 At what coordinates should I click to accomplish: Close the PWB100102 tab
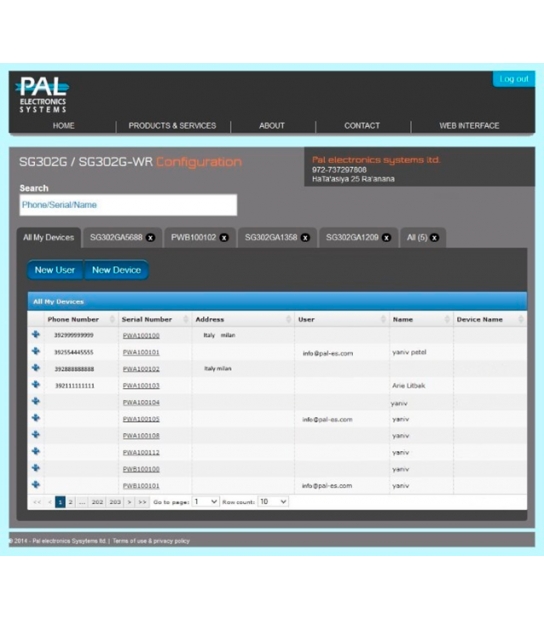tap(224, 238)
